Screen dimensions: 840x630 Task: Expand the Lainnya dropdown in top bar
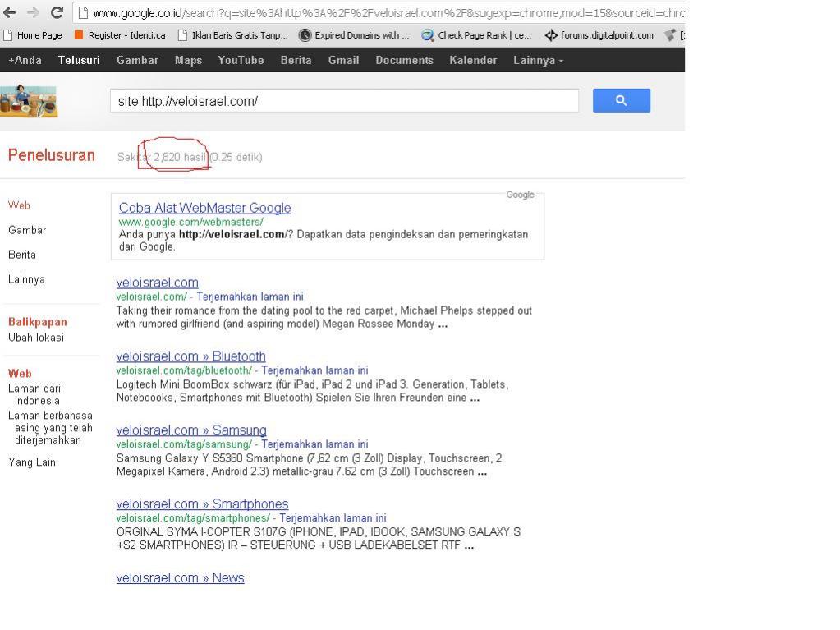click(538, 60)
